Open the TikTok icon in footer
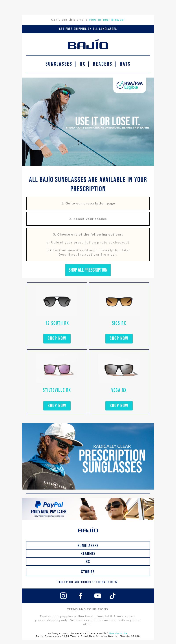Viewport: 176px width, 644px height. pos(113,596)
